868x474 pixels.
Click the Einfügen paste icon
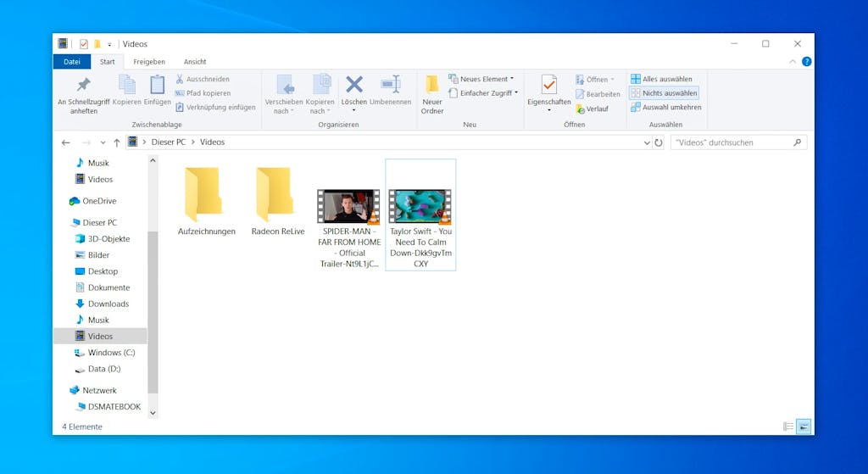[157, 85]
